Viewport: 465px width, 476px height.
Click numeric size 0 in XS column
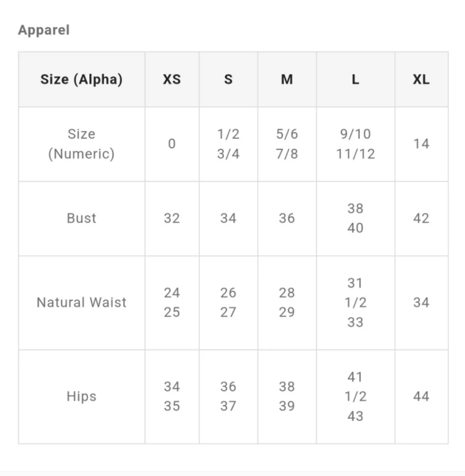pos(172,144)
